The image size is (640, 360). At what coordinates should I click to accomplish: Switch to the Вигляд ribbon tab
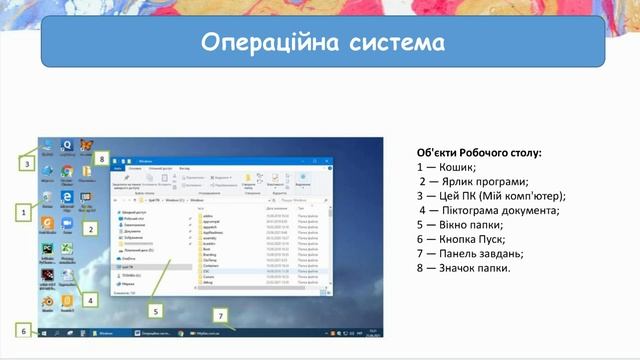click(184, 168)
